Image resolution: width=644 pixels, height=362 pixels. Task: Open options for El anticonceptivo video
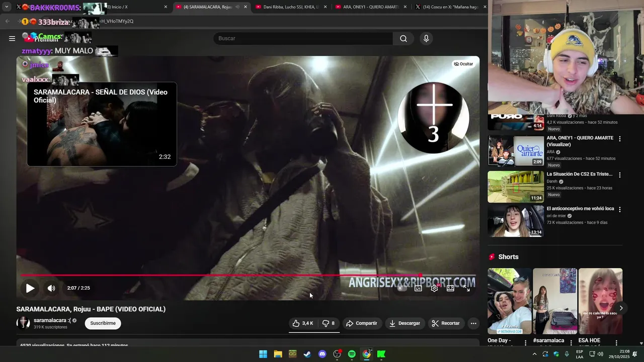[620, 209]
